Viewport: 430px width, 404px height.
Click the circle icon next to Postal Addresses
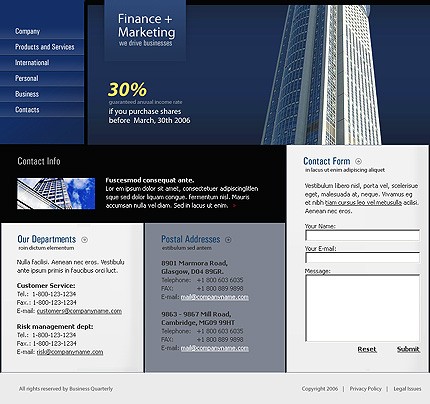click(228, 240)
